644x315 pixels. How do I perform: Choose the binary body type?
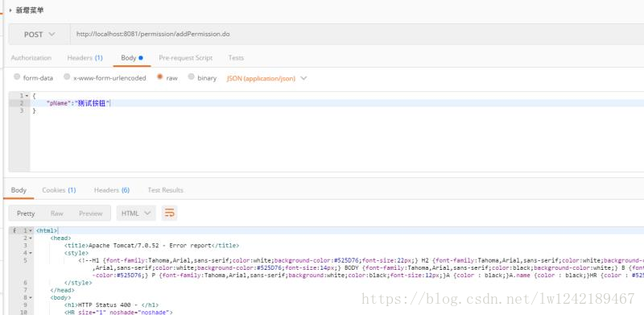191,77
